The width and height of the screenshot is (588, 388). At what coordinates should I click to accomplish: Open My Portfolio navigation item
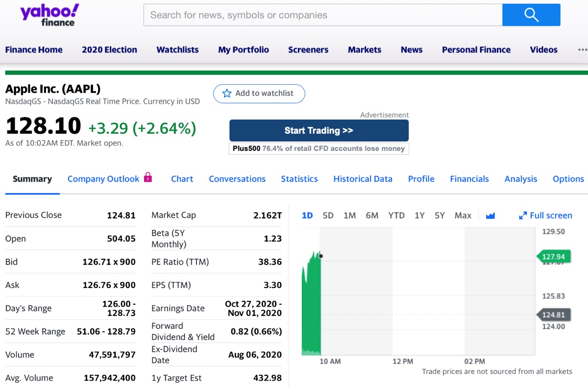244,49
